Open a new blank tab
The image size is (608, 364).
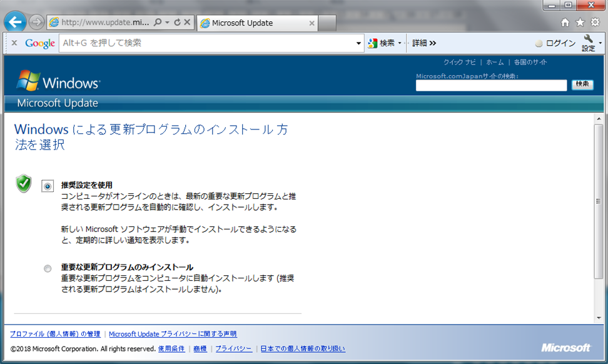pyautogui.click(x=327, y=23)
